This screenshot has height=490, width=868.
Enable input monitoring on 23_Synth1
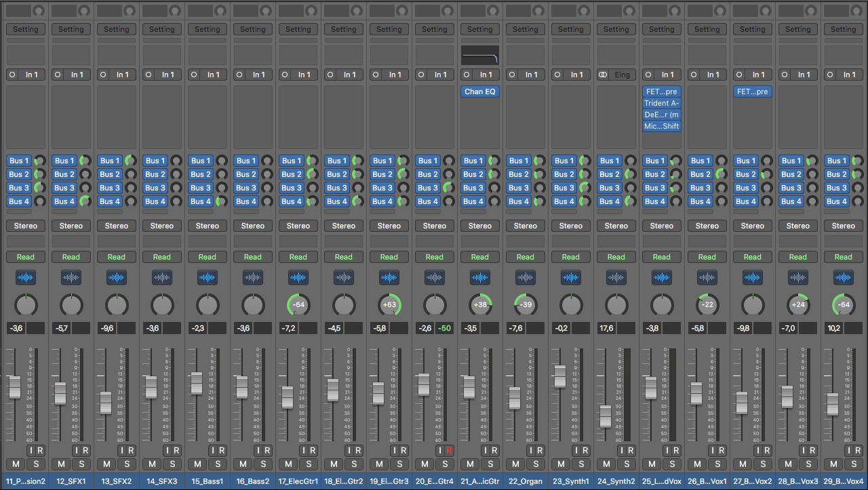[576, 451]
